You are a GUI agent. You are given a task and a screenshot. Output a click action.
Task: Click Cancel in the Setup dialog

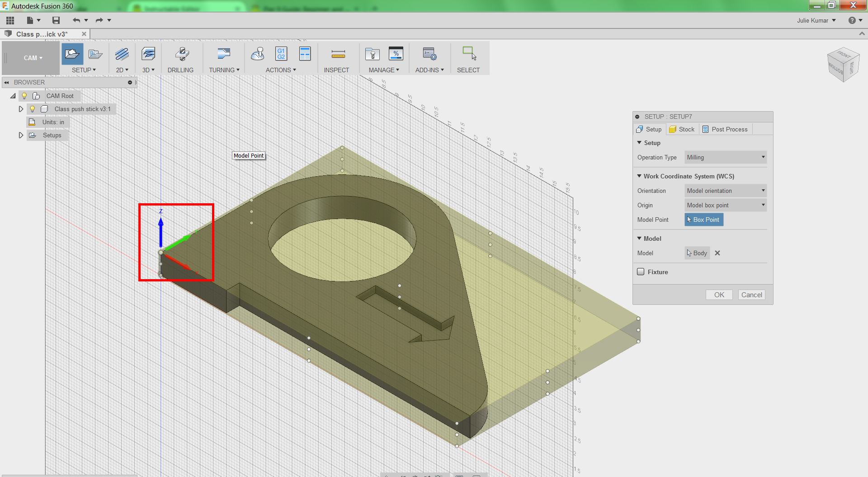click(751, 295)
